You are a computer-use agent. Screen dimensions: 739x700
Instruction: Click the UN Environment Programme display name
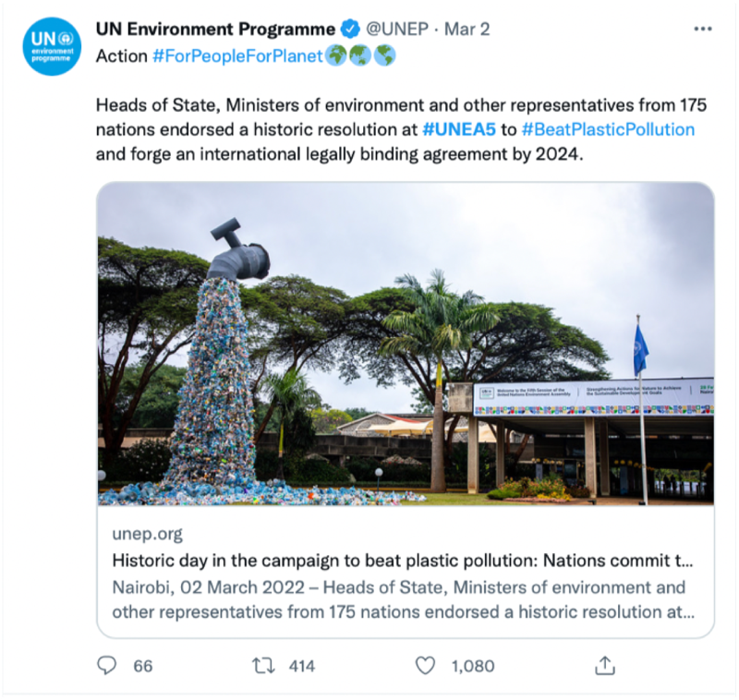pyautogui.click(x=215, y=29)
